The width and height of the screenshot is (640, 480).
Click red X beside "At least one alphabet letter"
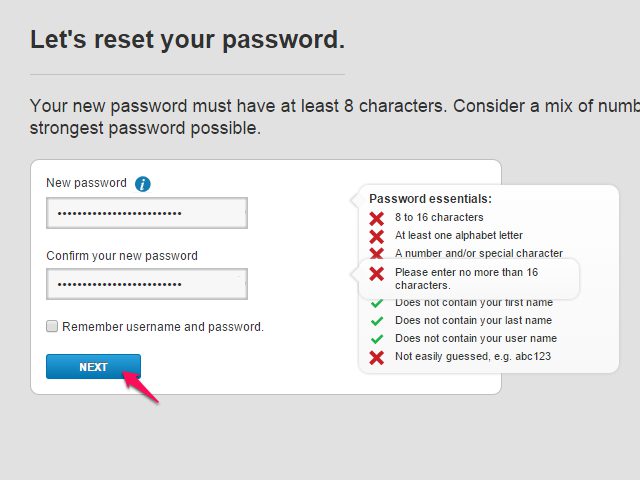(377, 236)
